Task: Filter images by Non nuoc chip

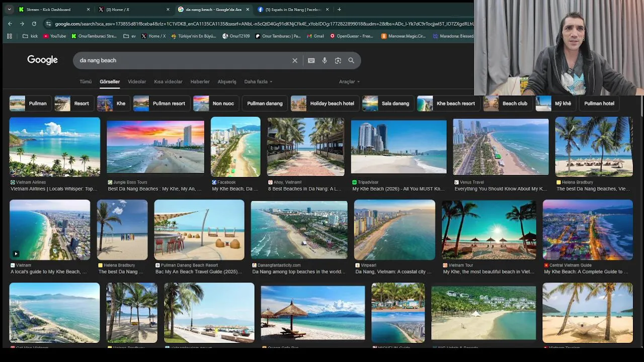Action: pyautogui.click(x=216, y=104)
